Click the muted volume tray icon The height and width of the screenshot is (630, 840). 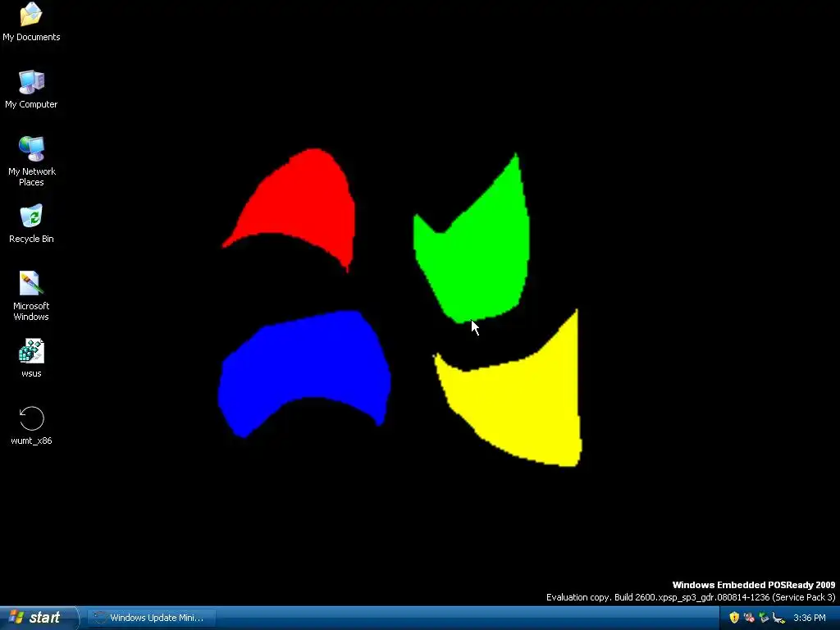(749, 618)
